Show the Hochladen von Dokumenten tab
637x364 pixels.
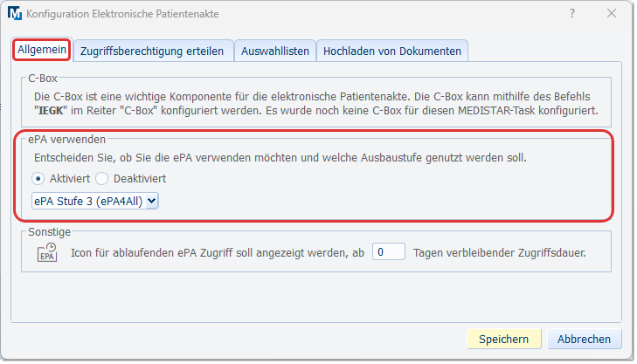[391, 52]
